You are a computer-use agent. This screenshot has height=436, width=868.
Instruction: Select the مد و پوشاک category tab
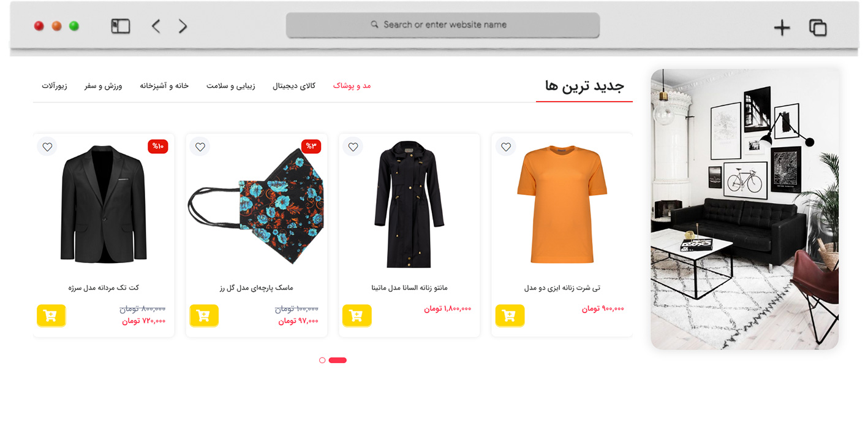tap(352, 85)
